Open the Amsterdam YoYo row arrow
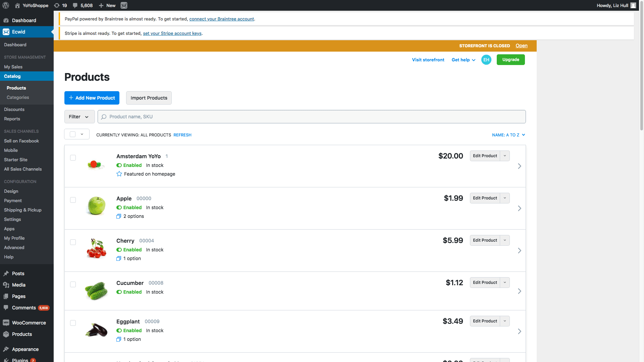644x362 pixels. point(519,166)
